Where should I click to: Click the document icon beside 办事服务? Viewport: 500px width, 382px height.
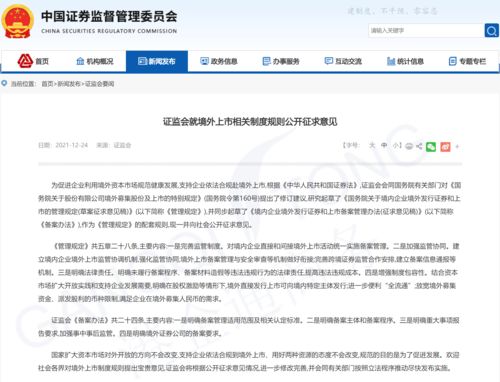click(266, 61)
